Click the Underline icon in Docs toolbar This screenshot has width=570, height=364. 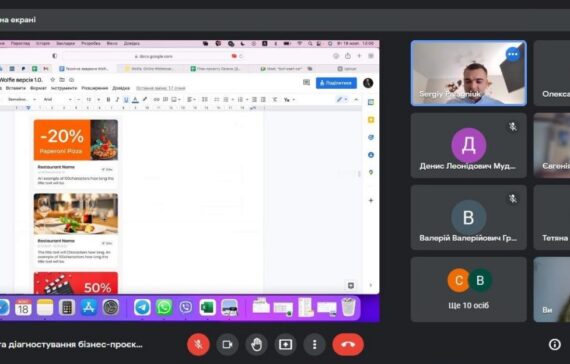[x=126, y=99]
